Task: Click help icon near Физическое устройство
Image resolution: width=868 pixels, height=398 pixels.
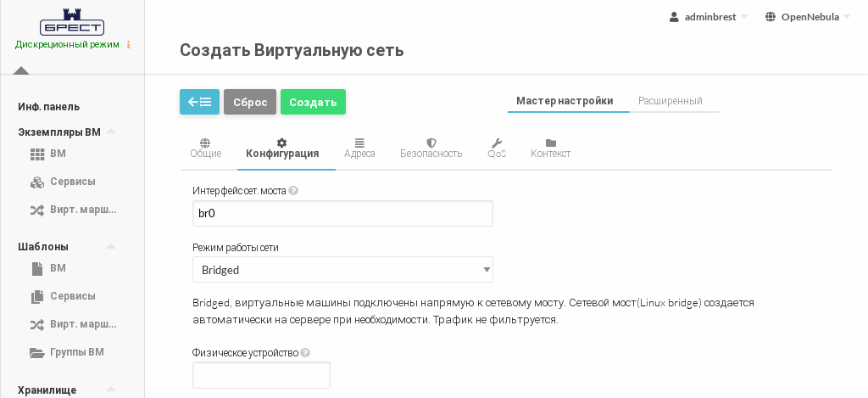Action: pos(305,353)
